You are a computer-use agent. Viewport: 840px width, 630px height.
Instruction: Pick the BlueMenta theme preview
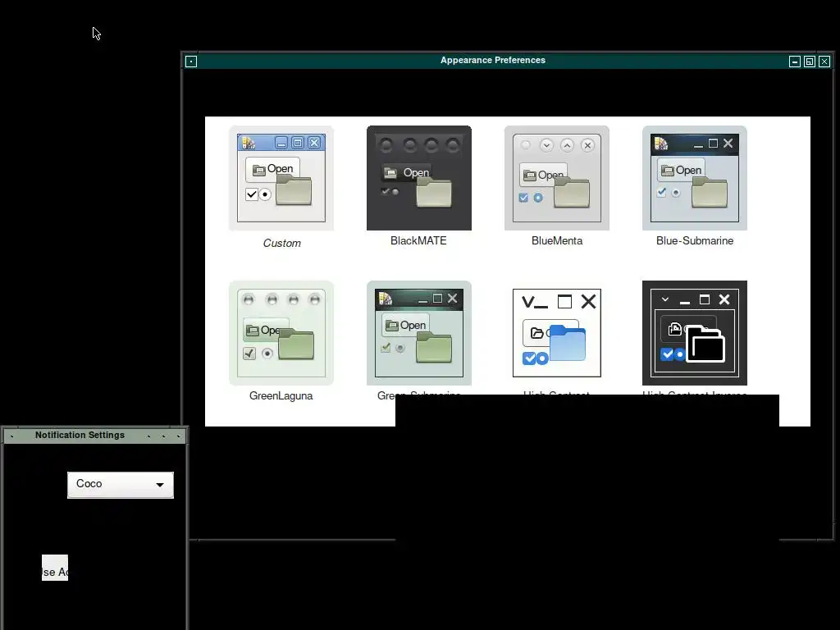(x=557, y=178)
